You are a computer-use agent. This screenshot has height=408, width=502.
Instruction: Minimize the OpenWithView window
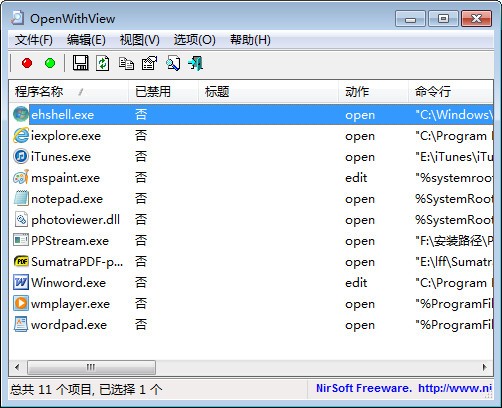(x=410, y=18)
